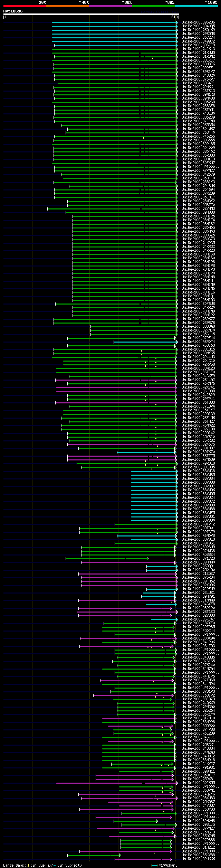Open hit UniRef100_Q9SDM8
The width and height of the screenshot is (221, 868).
tap(198, 34)
